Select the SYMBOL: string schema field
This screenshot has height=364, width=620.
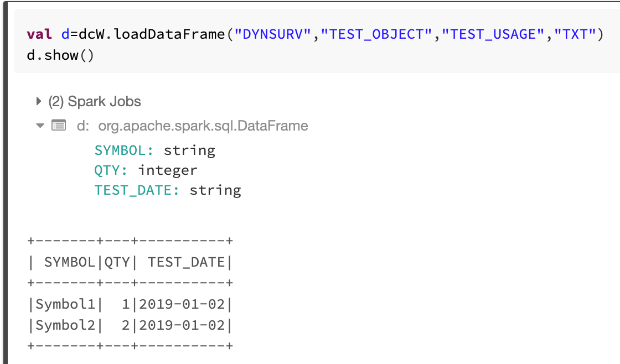pyautogui.click(x=154, y=150)
